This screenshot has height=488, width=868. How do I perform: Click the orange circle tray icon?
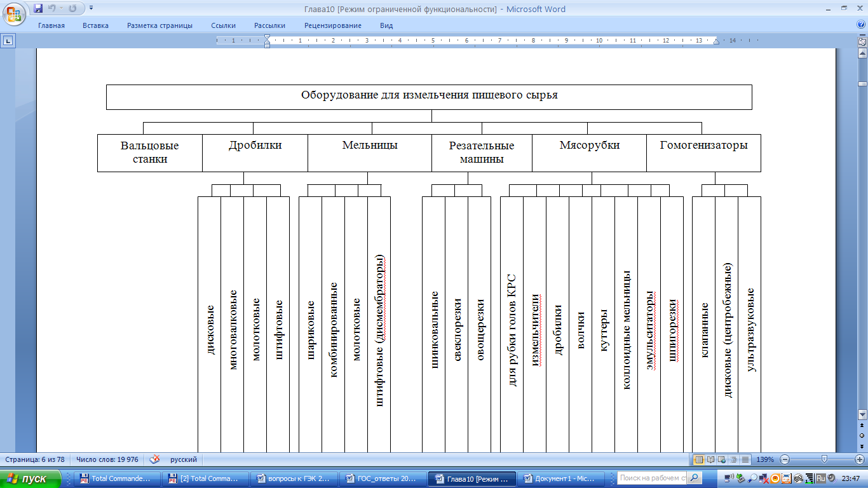point(776,478)
